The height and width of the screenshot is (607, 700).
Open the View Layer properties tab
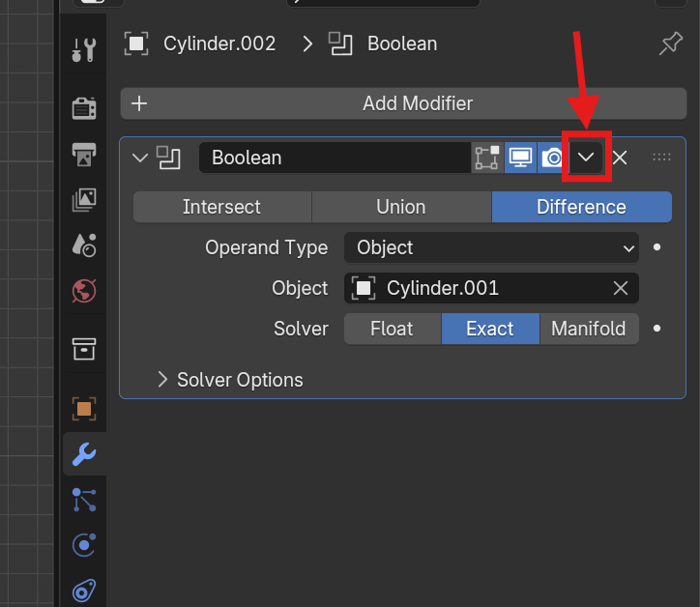click(x=84, y=200)
